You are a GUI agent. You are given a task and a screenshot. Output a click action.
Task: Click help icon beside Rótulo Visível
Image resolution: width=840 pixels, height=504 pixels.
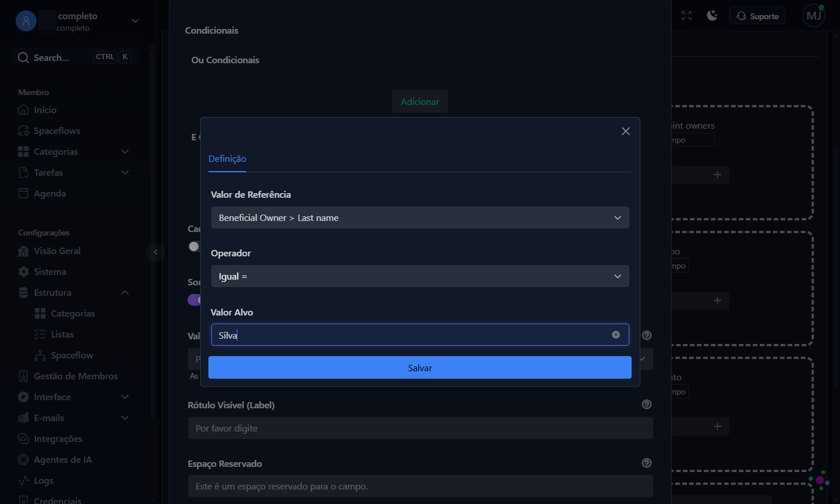pos(647,404)
